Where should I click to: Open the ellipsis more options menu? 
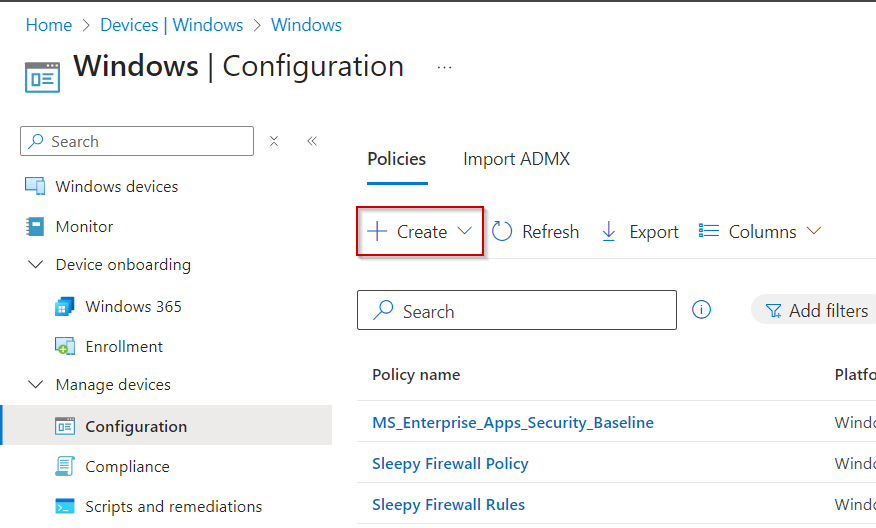[x=445, y=68]
